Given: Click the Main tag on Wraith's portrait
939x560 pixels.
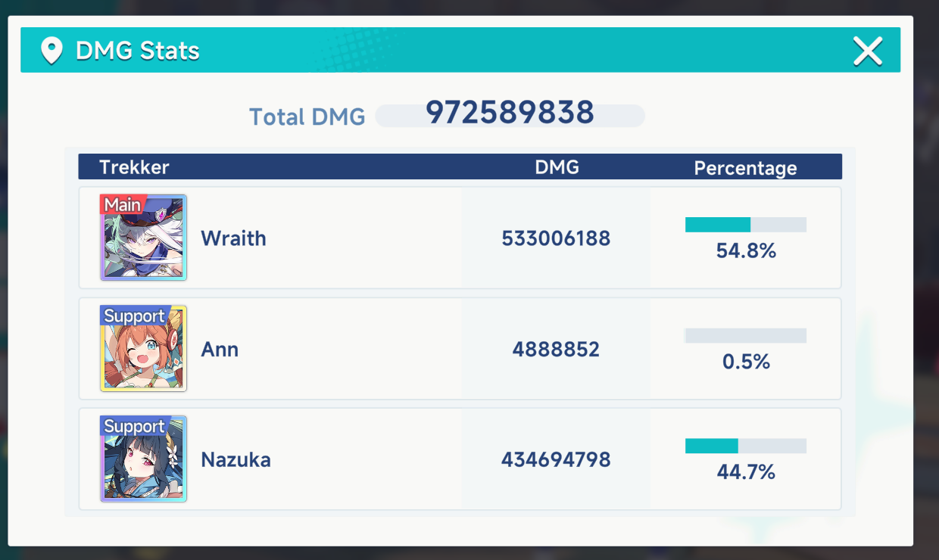Looking at the screenshot, I should 123,204.
